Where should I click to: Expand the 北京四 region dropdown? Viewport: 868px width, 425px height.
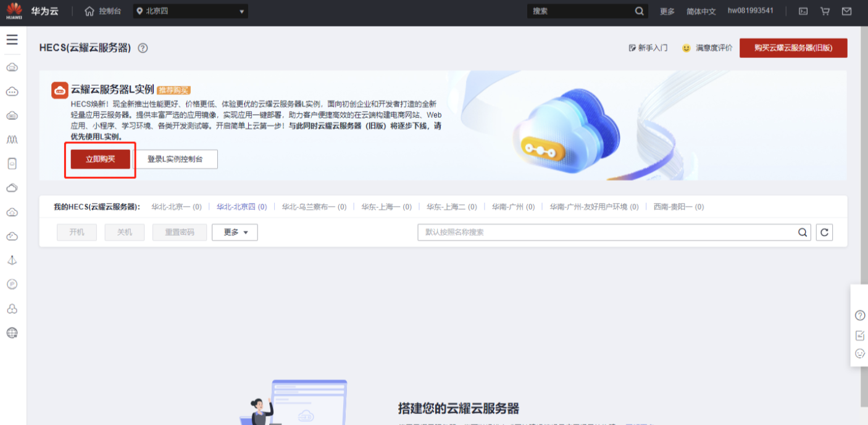(191, 11)
